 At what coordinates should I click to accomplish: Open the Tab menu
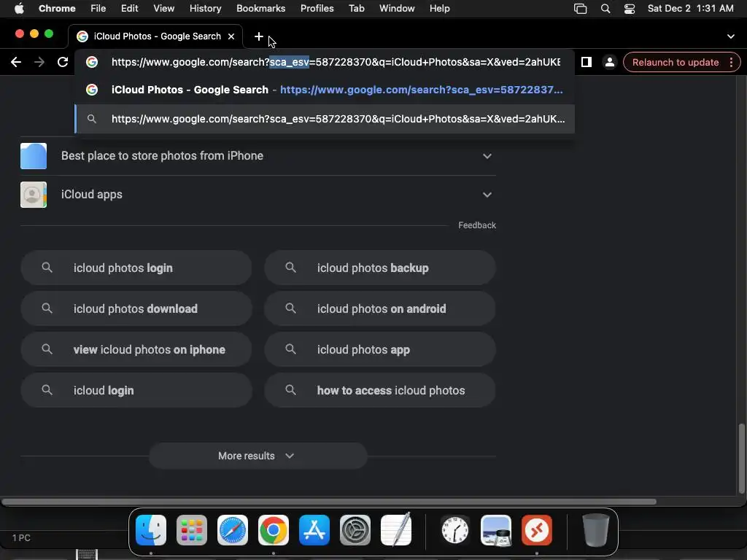click(356, 8)
